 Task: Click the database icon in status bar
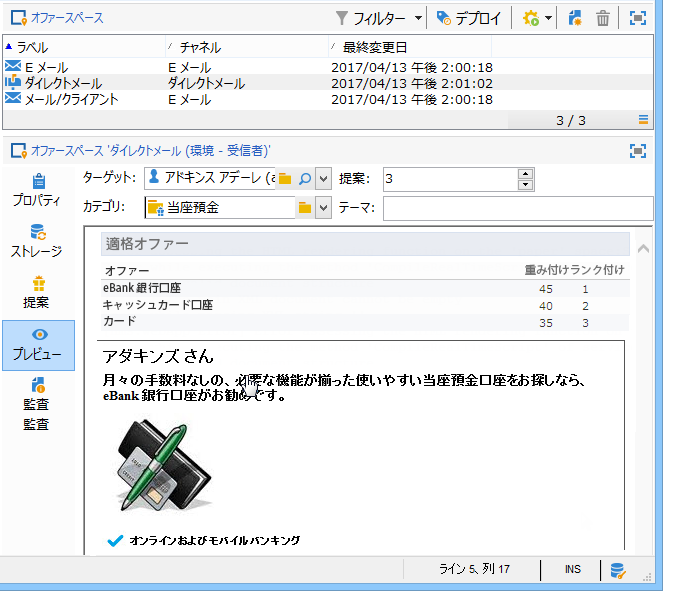[x=618, y=570]
